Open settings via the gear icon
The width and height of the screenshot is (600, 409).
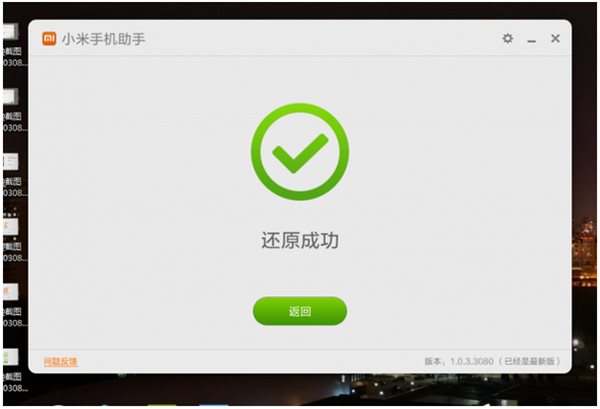[x=507, y=38]
